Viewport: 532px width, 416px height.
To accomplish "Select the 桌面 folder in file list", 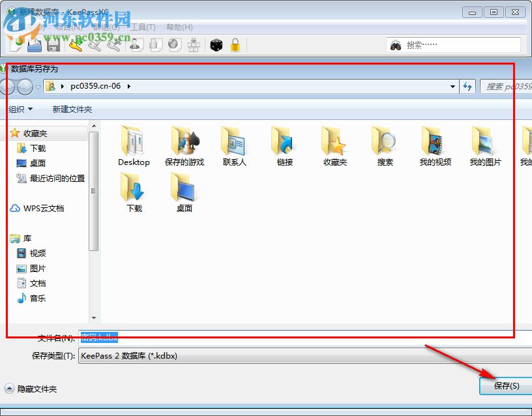I will click(x=185, y=192).
